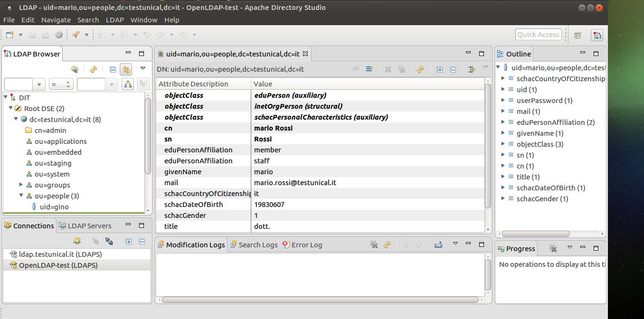The width and height of the screenshot is (644, 319).
Task: Click Up icon in the LDAP Browser toolbar
Action: click(75, 69)
